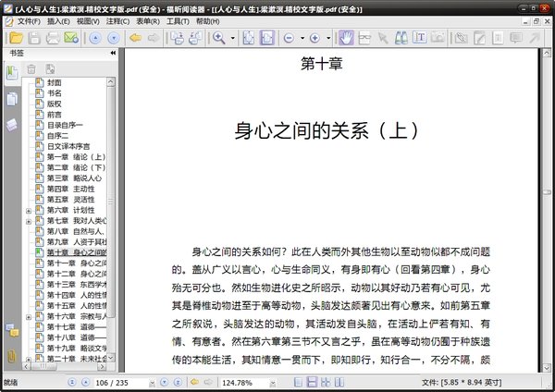Click the Email envelope icon
Image resolution: width=555 pixels, height=392 pixels.
click(x=71, y=38)
